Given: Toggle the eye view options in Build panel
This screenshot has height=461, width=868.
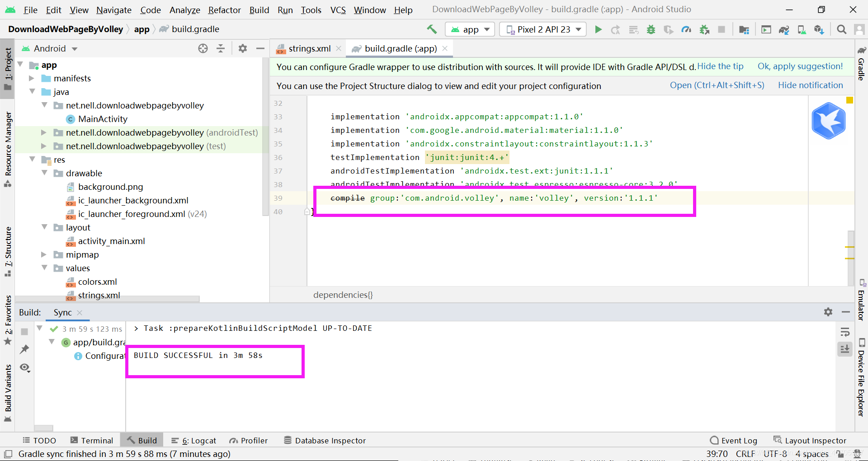Looking at the screenshot, I should pyautogui.click(x=25, y=367).
